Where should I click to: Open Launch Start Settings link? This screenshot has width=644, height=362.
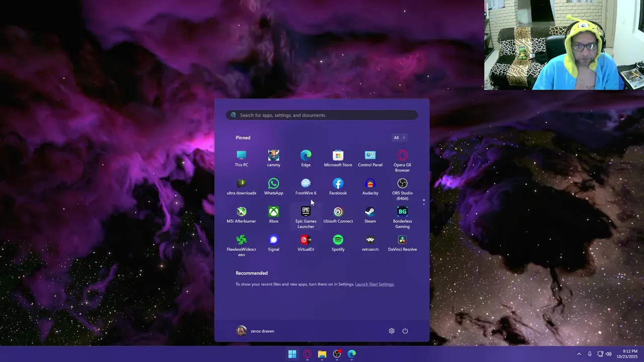[374, 285]
